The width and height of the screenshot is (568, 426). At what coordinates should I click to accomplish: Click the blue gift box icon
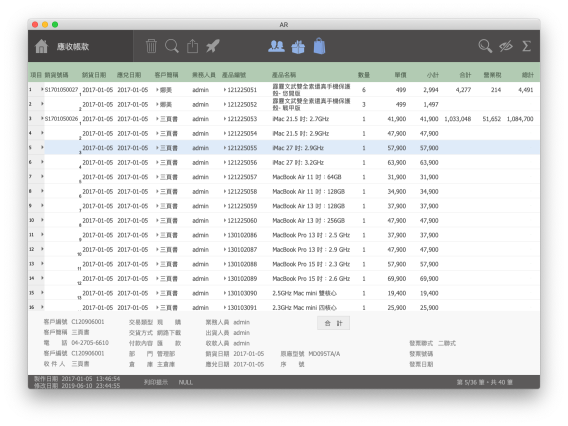click(x=298, y=47)
